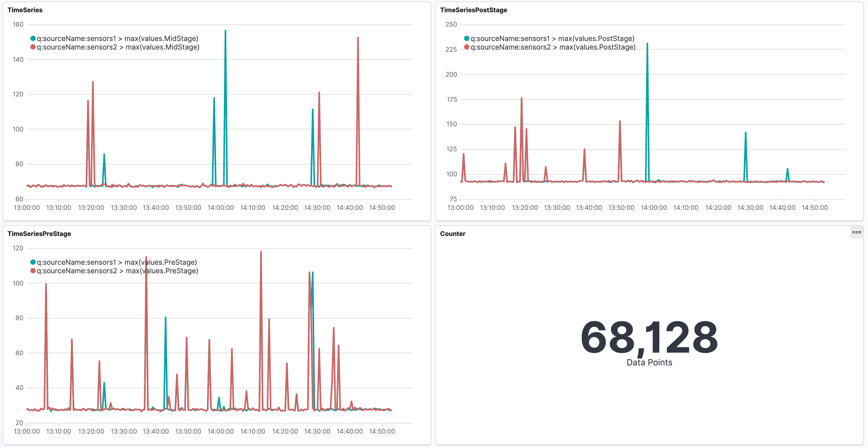Select sensors1 max(values.PostStage) legend label
868x448 pixels.
coord(552,38)
